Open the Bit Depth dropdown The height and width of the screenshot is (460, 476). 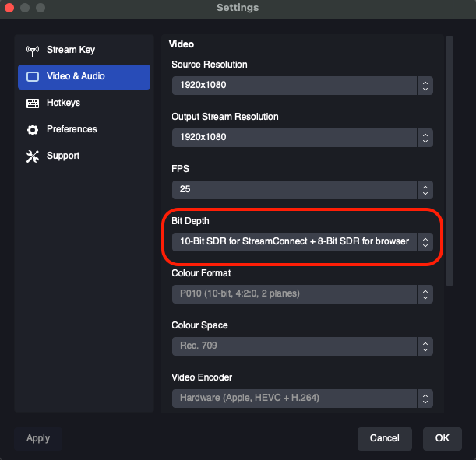(302, 242)
